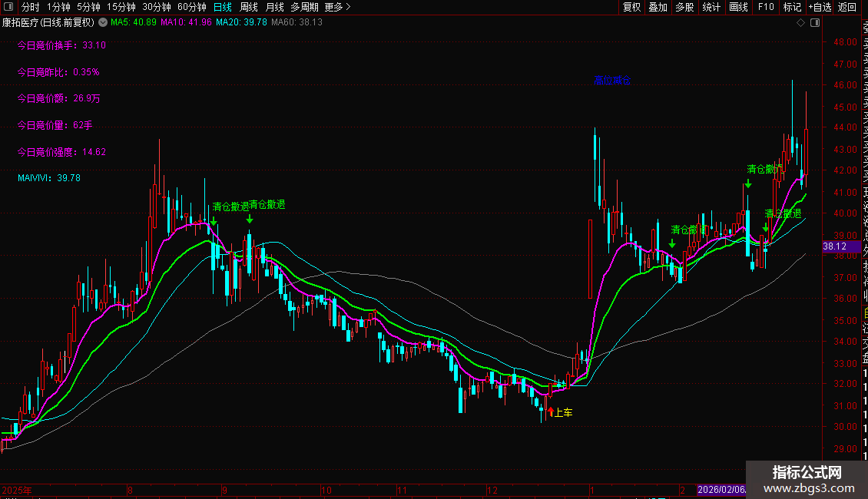Toggle the right side panel icon
Image resolution: width=868 pixels, height=499 pixels.
tap(815, 23)
